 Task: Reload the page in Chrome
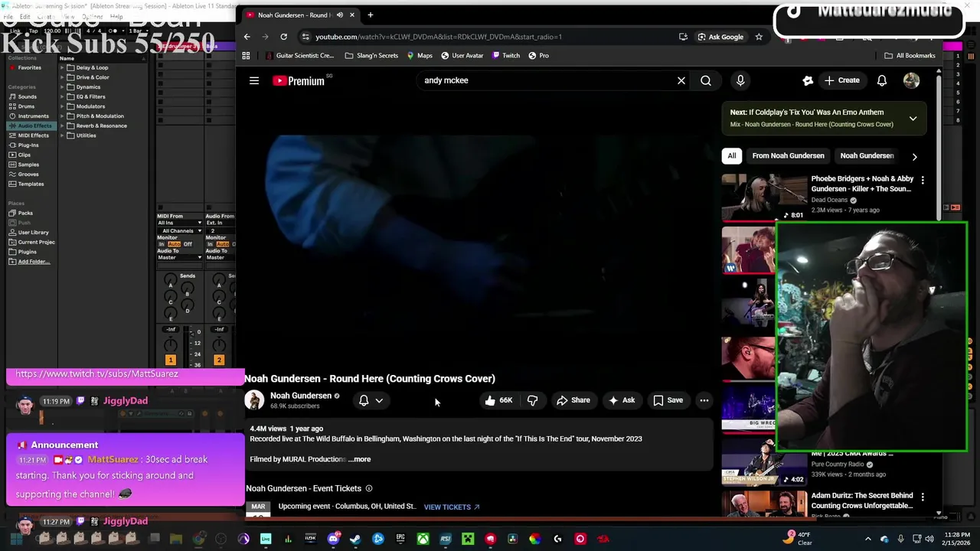tap(283, 37)
